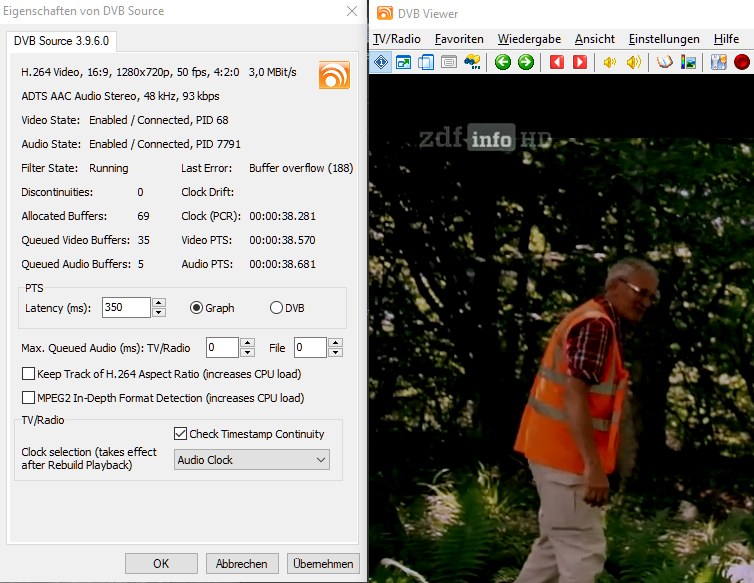The height and width of the screenshot is (583, 754).
Task: Open the tools options icon in toolbar
Action: tap(718, 62)
